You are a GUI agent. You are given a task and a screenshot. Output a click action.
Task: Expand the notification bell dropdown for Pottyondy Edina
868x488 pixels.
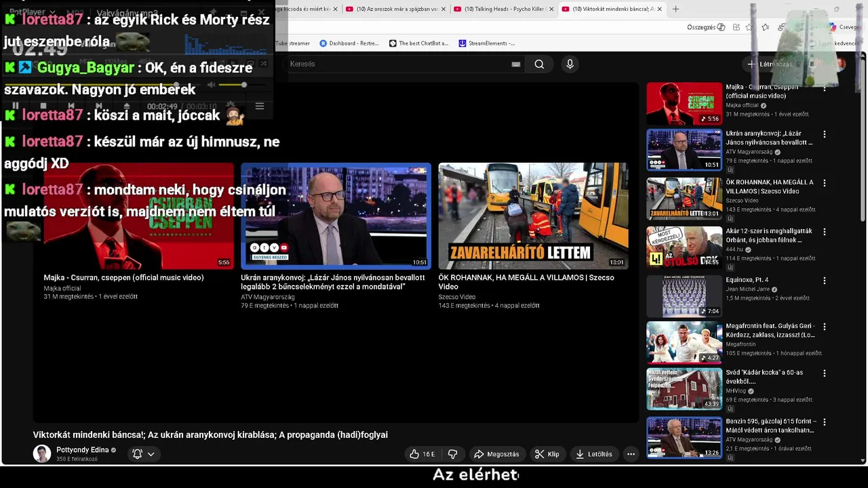[x=144, y=454]
